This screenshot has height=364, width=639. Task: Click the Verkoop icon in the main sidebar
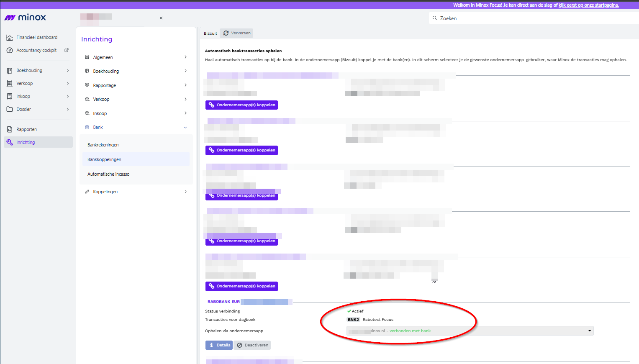point(10,84)
